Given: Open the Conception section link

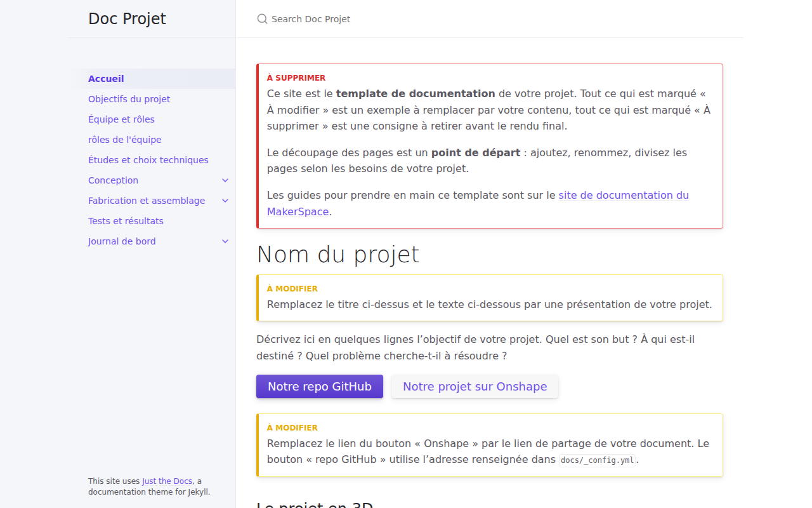Looking at the screenshot, I should [113, 180].
